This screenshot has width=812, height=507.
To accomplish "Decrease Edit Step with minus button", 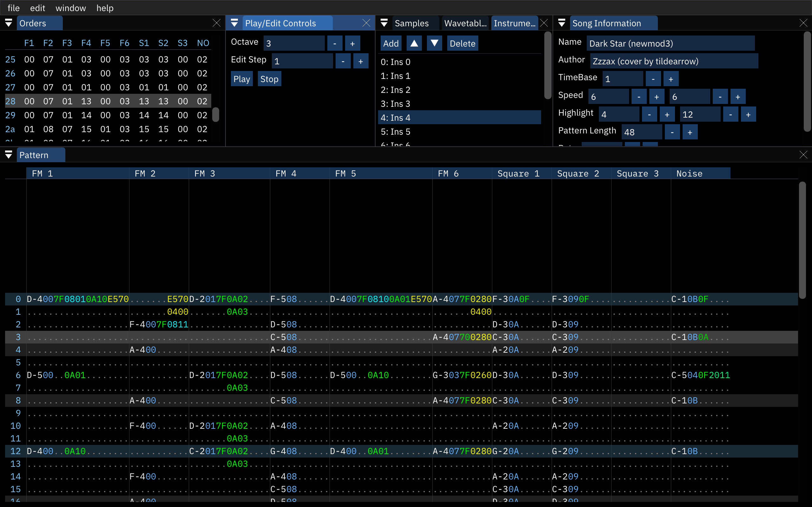I will [343, 61].
